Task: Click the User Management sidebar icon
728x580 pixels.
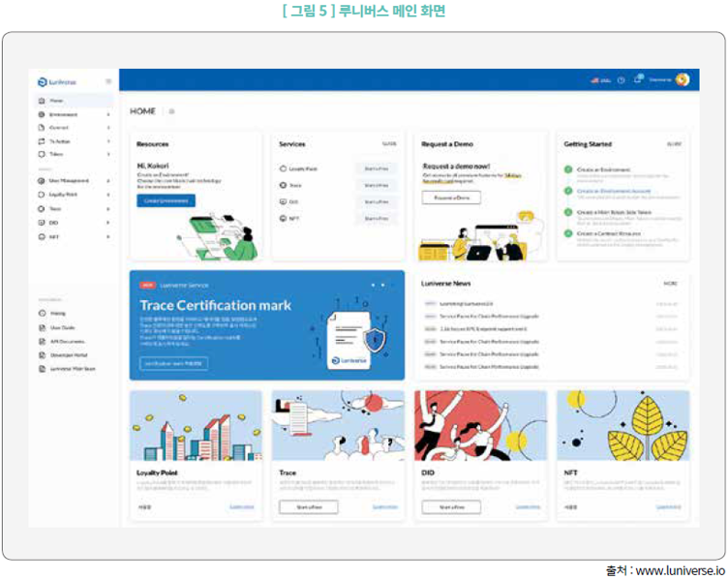Action: click(x=42, y=181)
